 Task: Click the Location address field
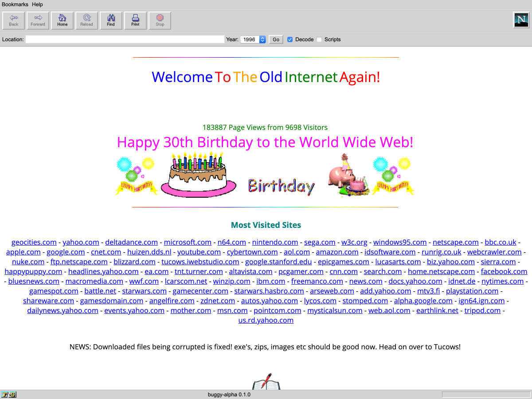click(x=125, y=39)
